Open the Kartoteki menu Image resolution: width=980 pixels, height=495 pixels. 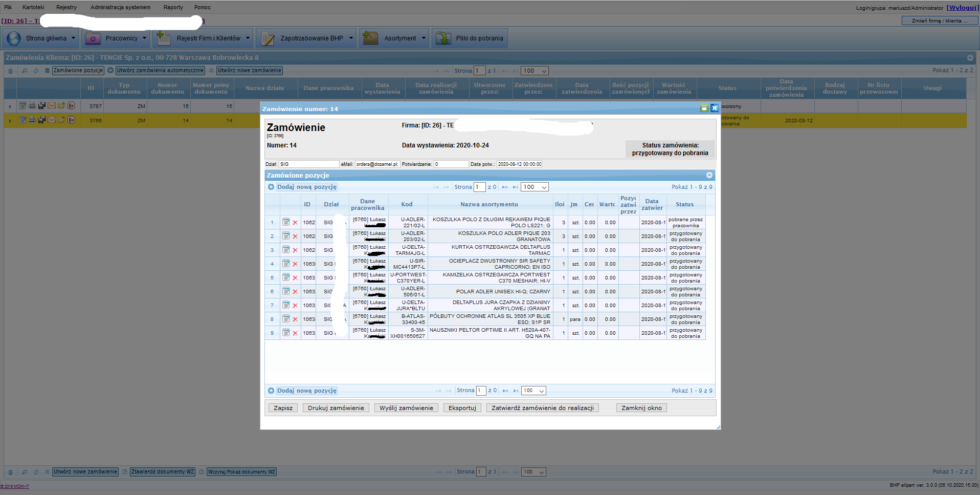[33, 7]
